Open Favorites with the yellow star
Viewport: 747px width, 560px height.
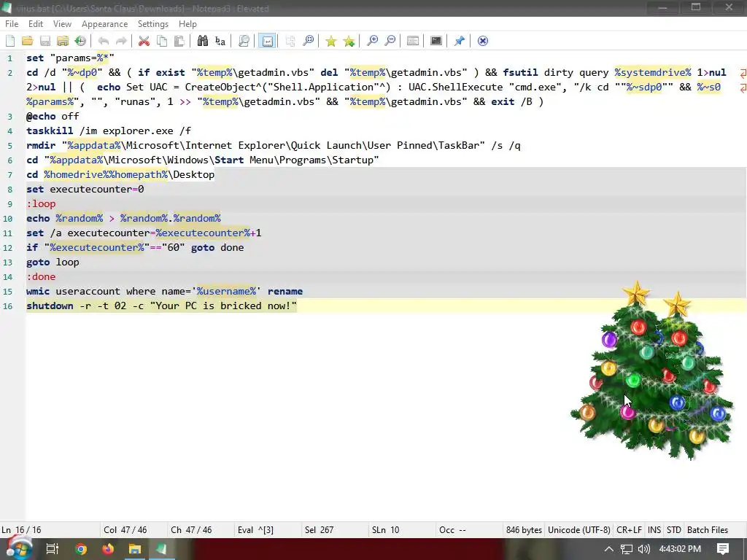[330, 41]
